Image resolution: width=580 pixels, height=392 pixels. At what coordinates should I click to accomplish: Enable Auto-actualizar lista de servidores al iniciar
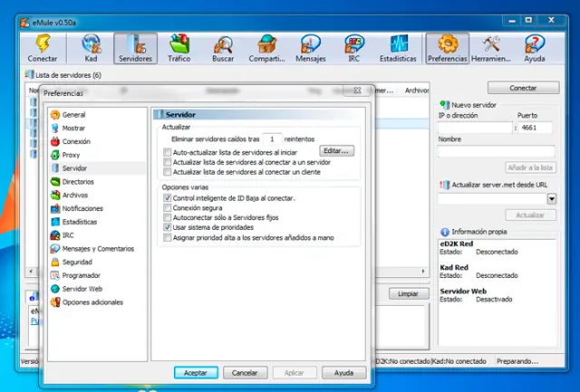tap(167, 153)
